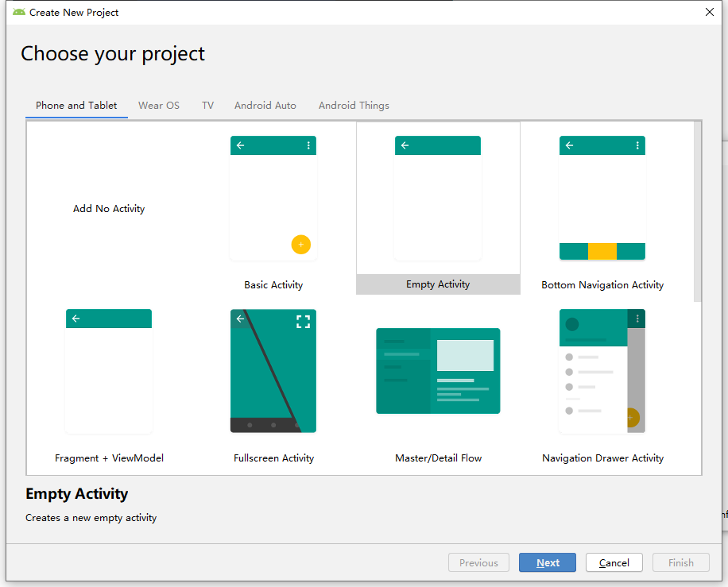Viewport: 728px width, 587px height.
Task: Click the Next button
Action: (548, 562)
